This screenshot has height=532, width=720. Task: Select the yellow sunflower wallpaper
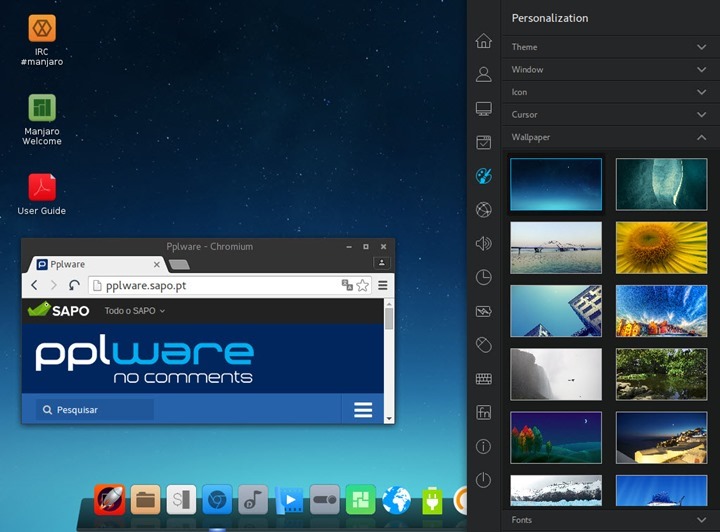point(661,247)
